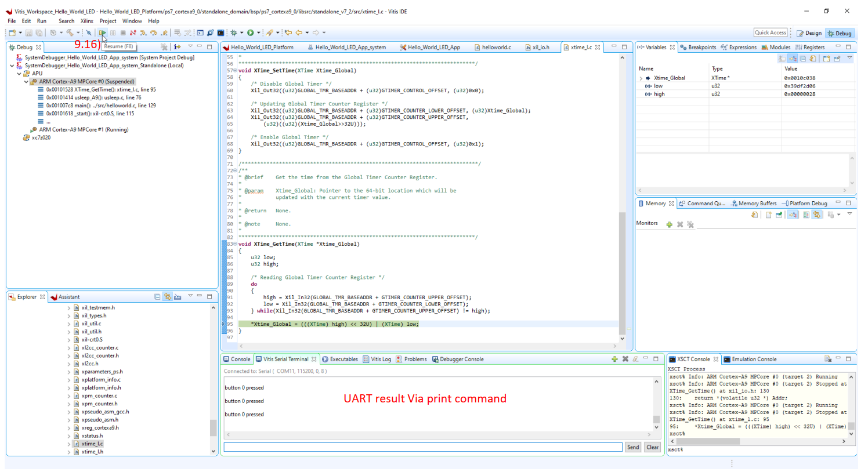Click the Step Into icon
Viewport: 868px width, 472px height.
pos(143,33)
